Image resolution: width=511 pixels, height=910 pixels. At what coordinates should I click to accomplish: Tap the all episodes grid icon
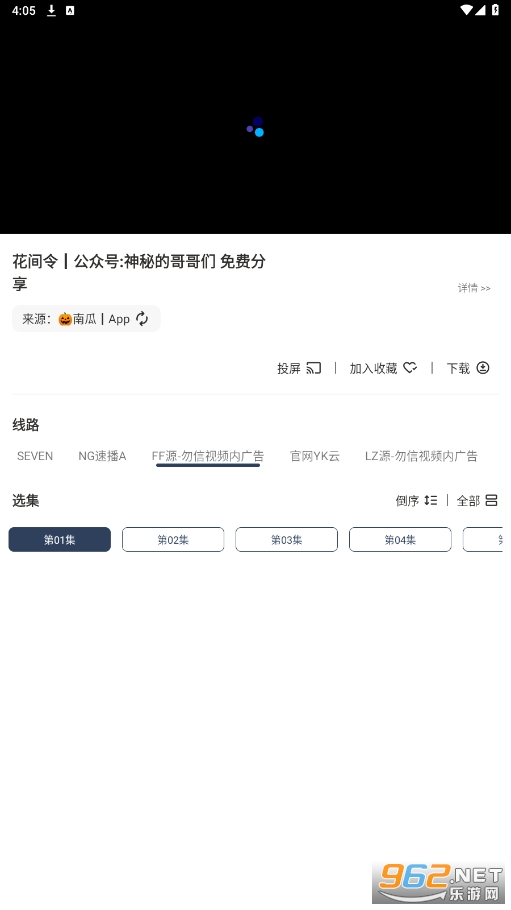click(x=491, y=500)
